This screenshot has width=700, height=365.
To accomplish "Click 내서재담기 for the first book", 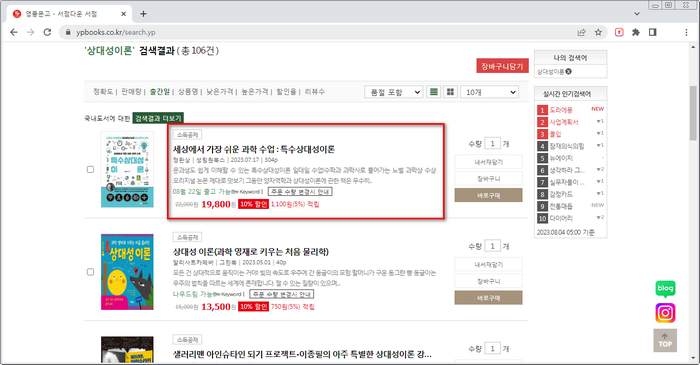I will coord(488,162).
